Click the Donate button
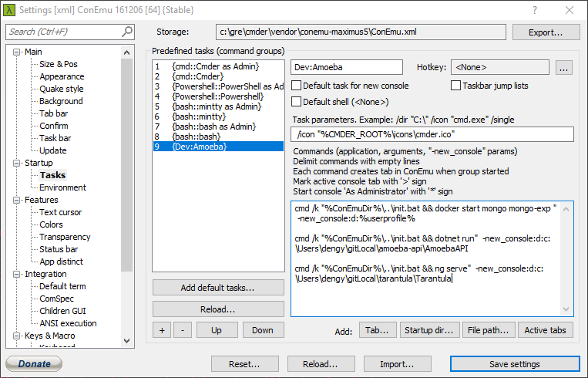Screen dimensions: 588x378 click(34, 364)
